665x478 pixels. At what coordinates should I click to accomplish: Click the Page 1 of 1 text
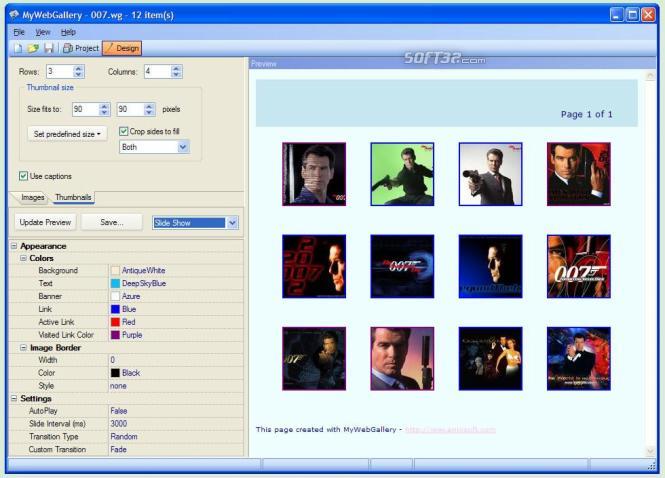[x=586, y=114]
